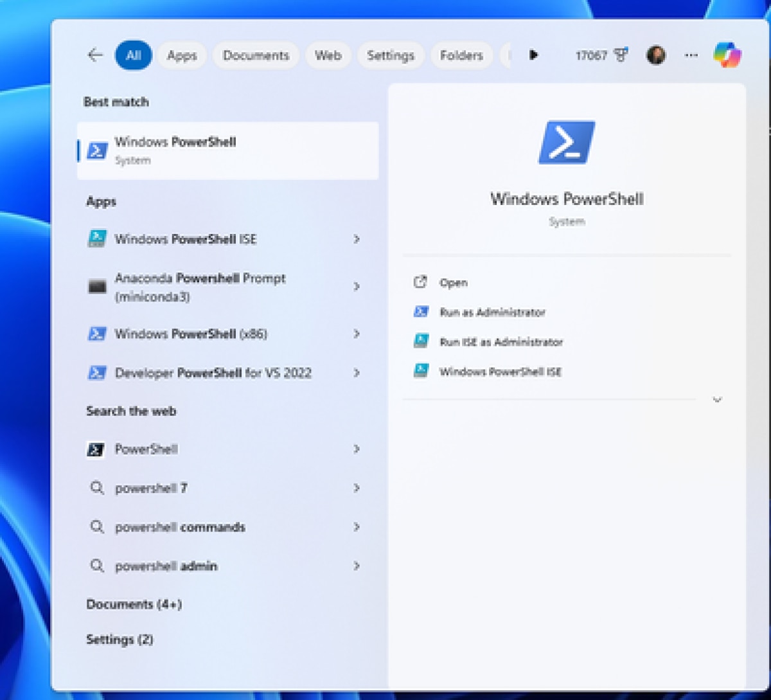Click the magnifier beside powershell admin

click(x=97, y=566)
